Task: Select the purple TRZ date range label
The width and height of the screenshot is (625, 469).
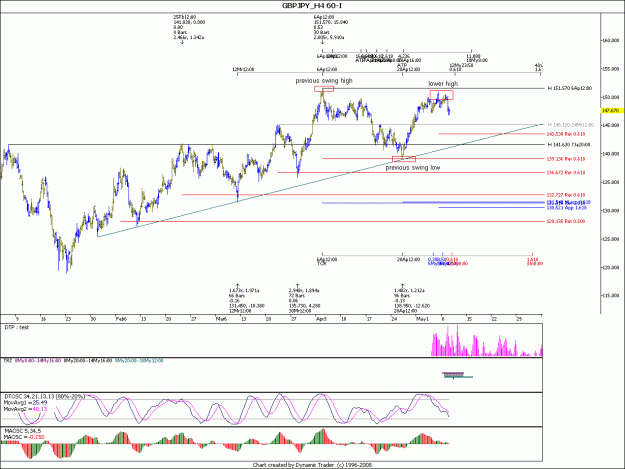Action: tap(38, 360)
